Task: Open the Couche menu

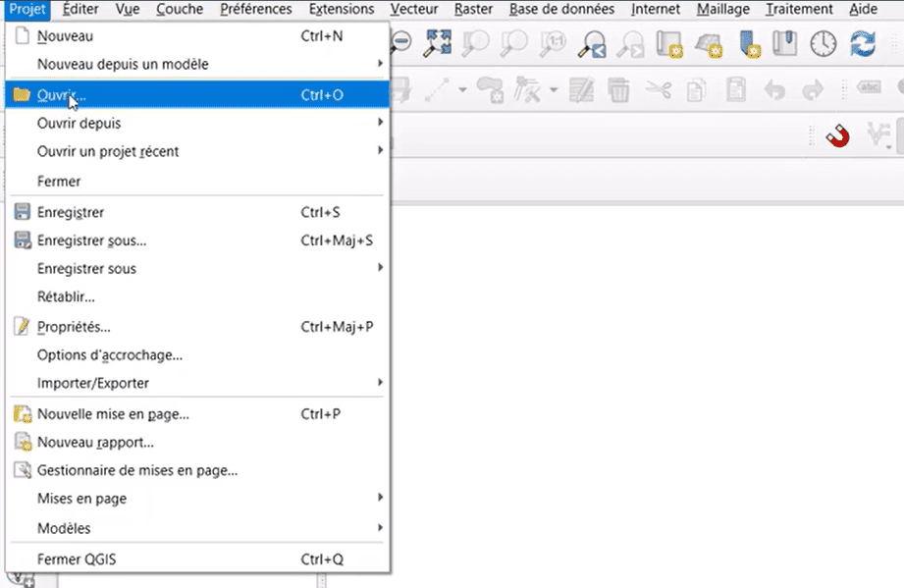Action: point(180,9)
